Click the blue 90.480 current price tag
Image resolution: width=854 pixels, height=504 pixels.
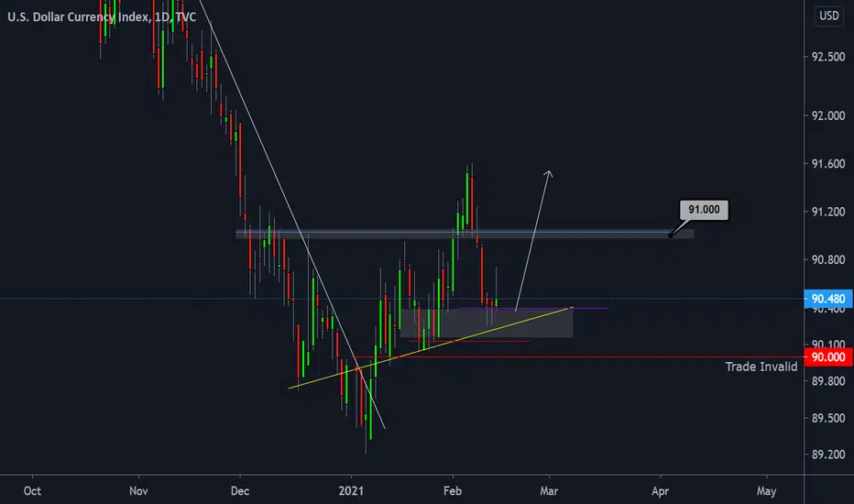(827, 299)
